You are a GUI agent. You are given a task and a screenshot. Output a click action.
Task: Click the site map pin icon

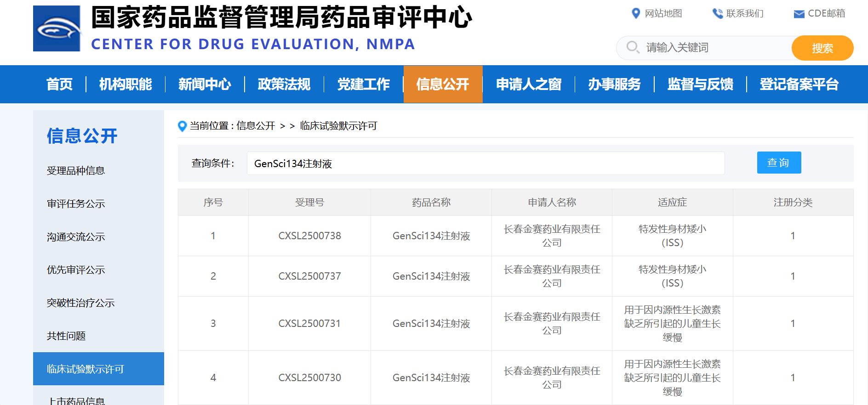coord(636,13)
